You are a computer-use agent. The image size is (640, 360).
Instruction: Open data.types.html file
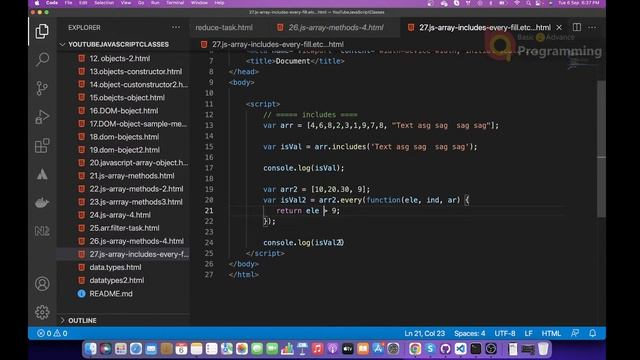pyautogui.click(x=115, y=267)
